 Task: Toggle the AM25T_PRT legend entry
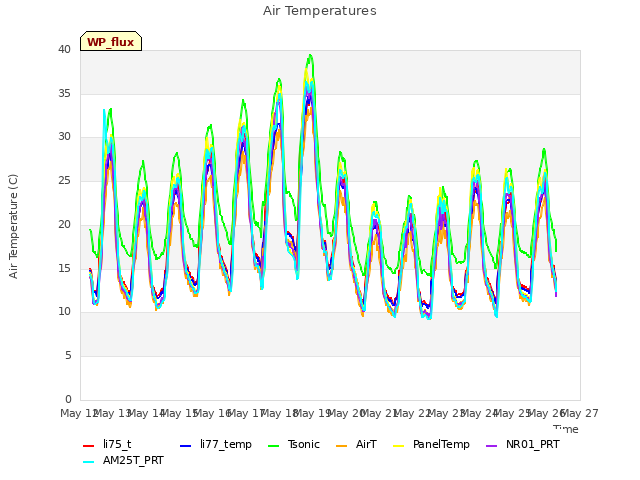[123, 461]
